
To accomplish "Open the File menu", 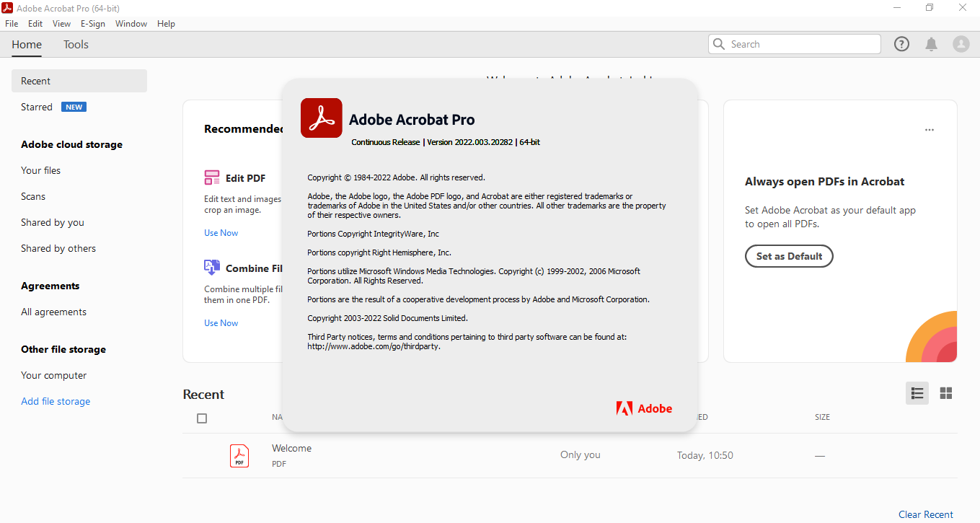I will pos(12,24).
